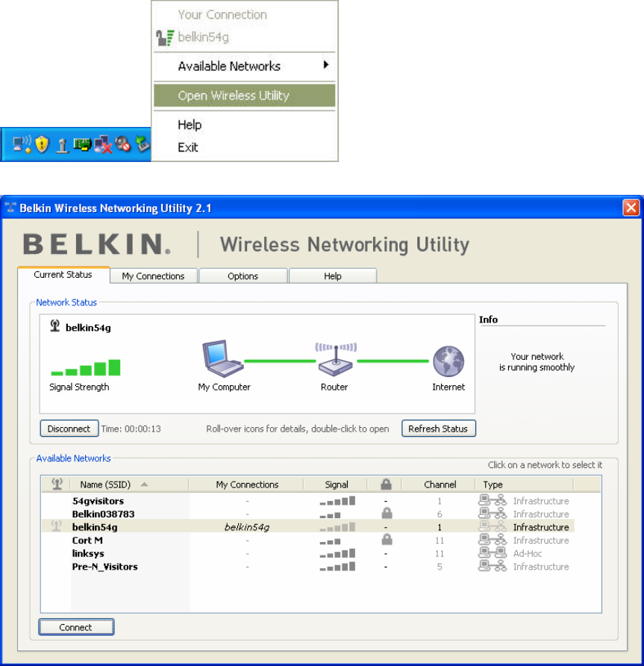Select the Belkin038783 network
The width and height of the screenshot is (644, 666).
click(103, 514)
